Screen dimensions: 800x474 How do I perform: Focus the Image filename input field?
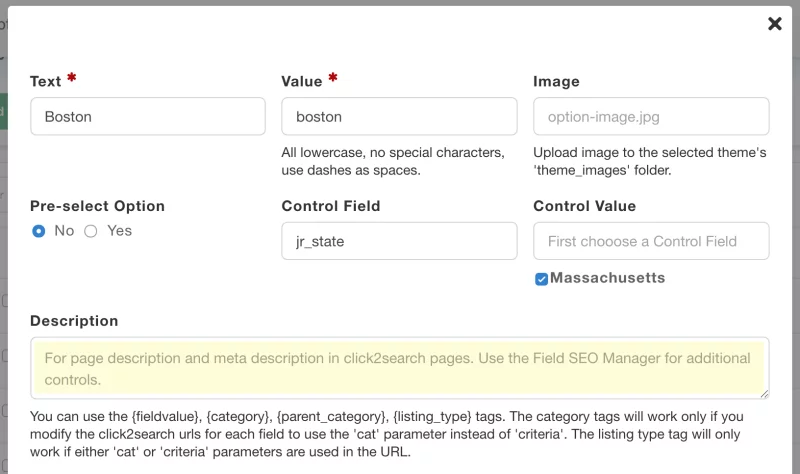[x=651, y=116]
